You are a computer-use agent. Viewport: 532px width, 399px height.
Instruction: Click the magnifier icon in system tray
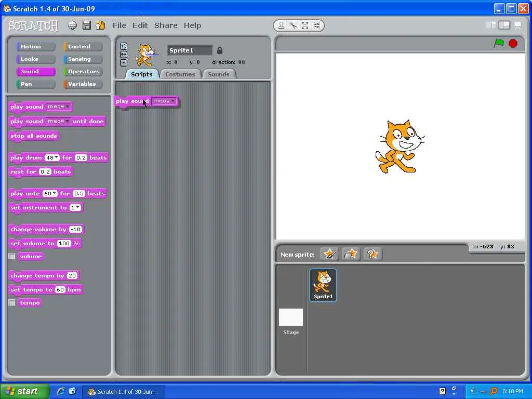coord(494,391)
